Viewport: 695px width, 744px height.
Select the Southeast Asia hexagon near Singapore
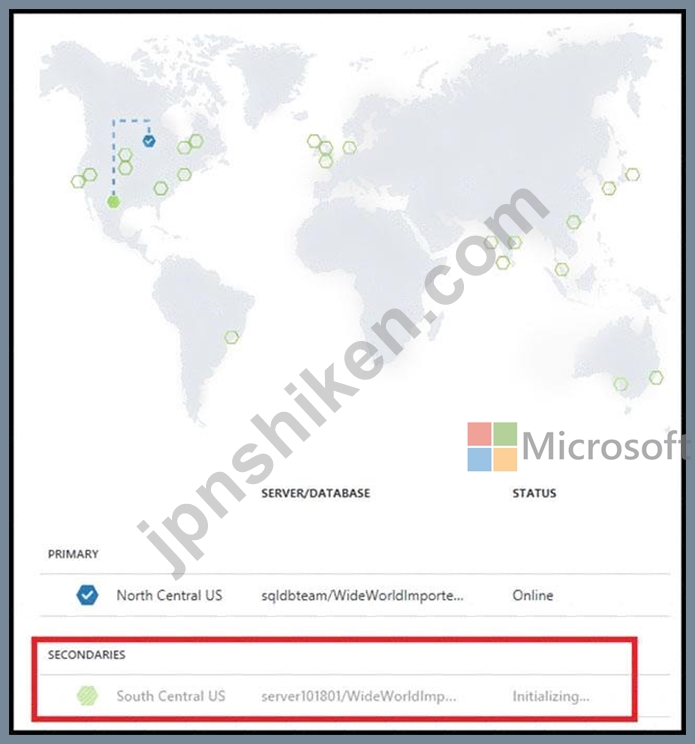[x=562, y=270]
